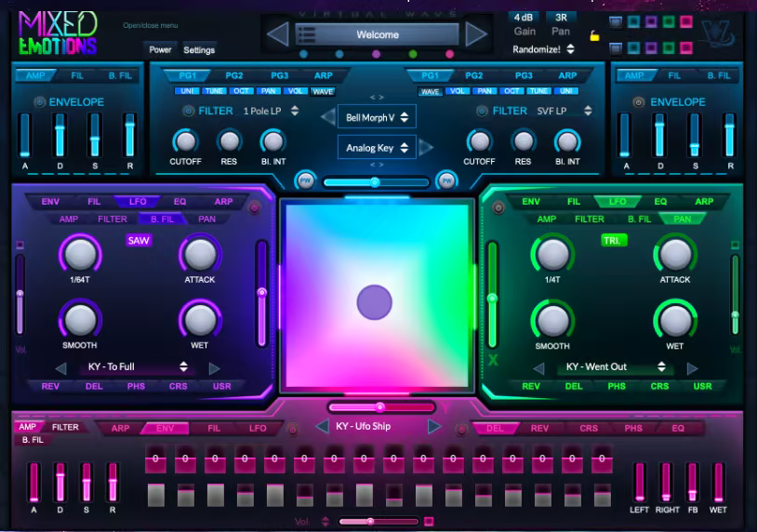The width and height of the screenshot is (757, 532).
Task: Click previous arrow next to KY - To Full
Action: 60,368
